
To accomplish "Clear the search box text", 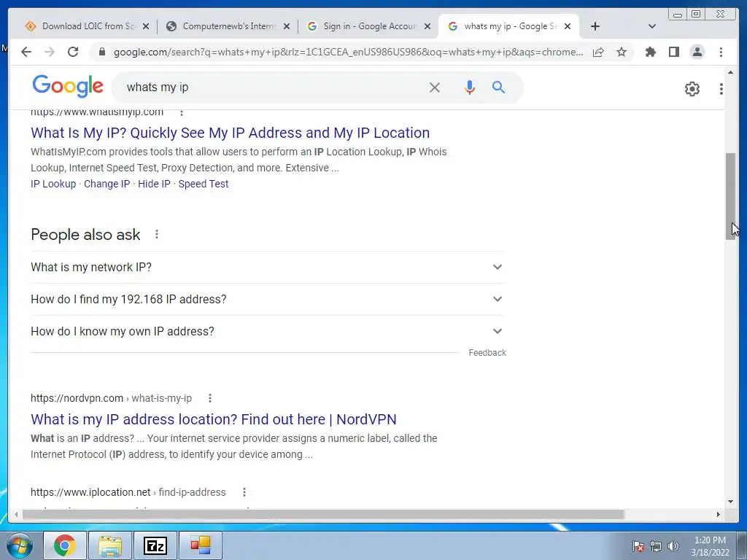I will pyautogui.click(x=435, y=87).
